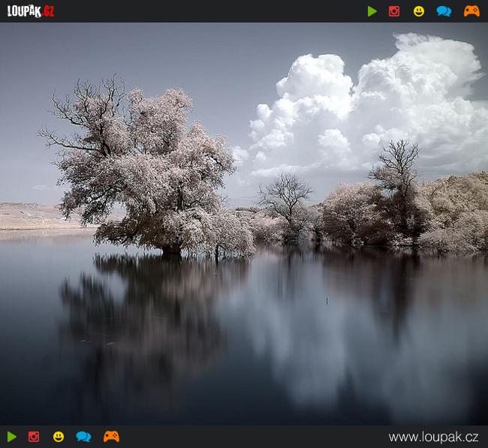Select the yellow smiley icon in bottom bar
Viewport: 488px width, 448px height.
59,437
